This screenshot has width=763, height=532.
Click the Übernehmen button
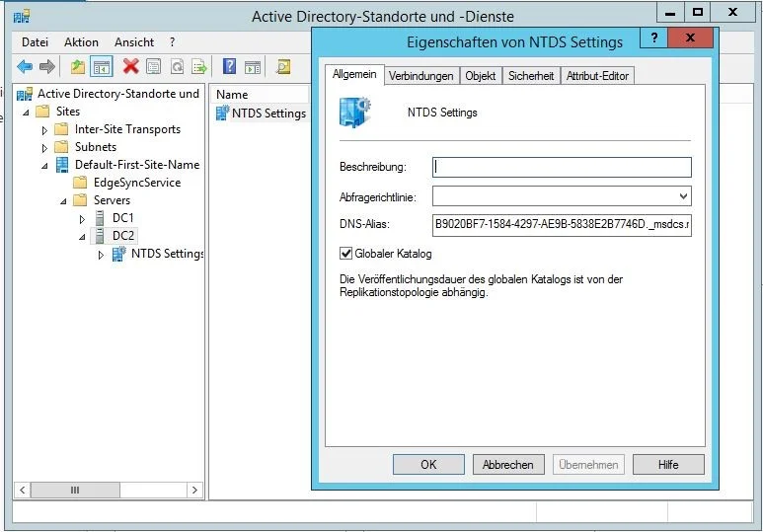pyautogui.click(x=588, y=464)
